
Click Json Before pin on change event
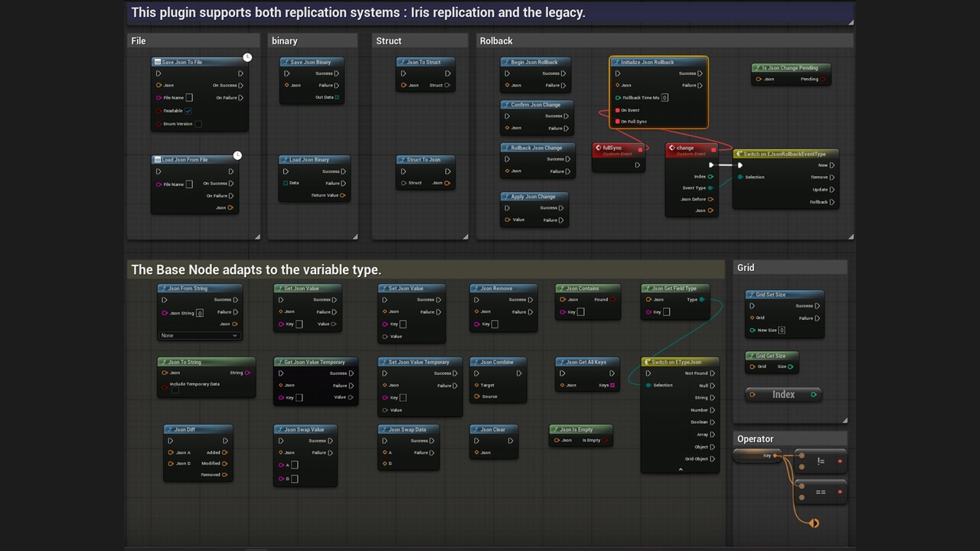pyautogui.click(x=710, y=199)
